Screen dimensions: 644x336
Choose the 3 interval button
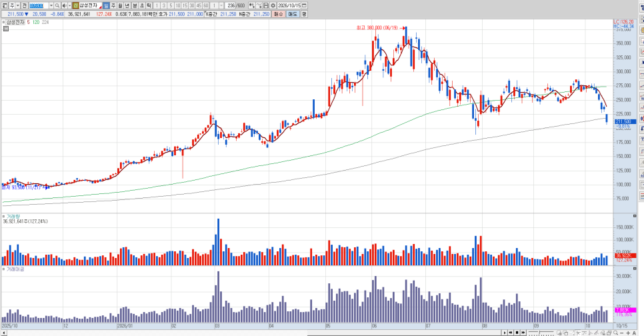163,5
